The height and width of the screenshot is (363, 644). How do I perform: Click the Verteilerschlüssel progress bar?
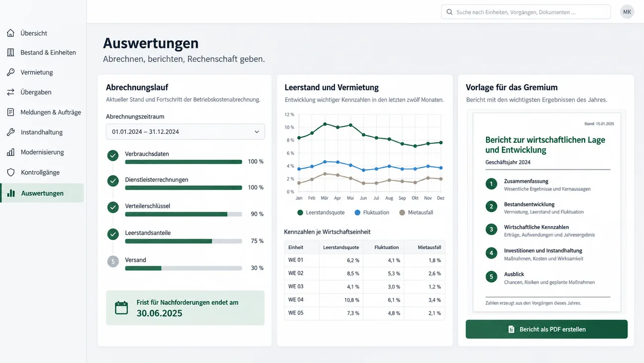coord(184,214)
